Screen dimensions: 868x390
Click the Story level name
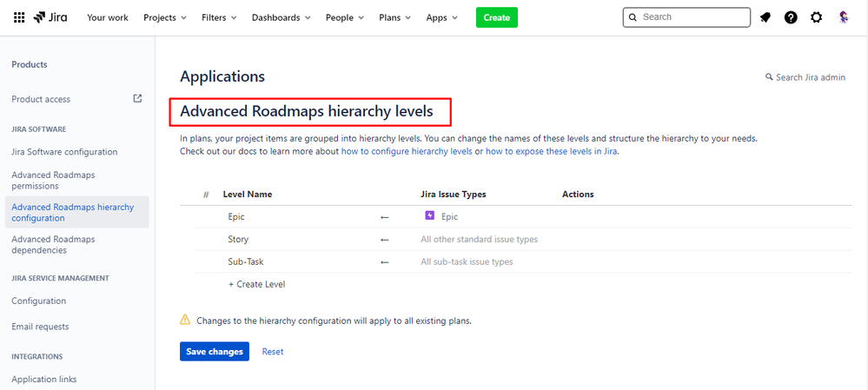(x=238, y=240)
